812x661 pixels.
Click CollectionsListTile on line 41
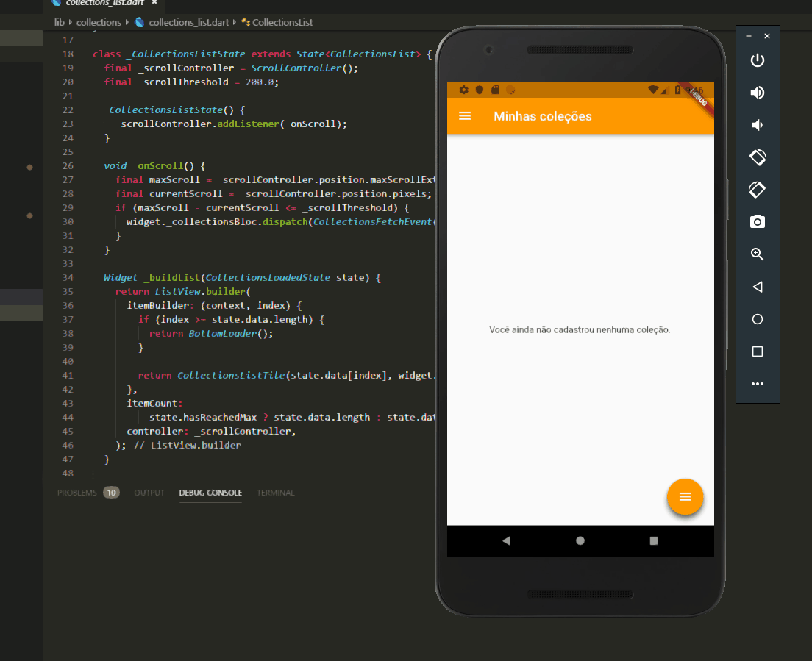[x=231, y=376]
